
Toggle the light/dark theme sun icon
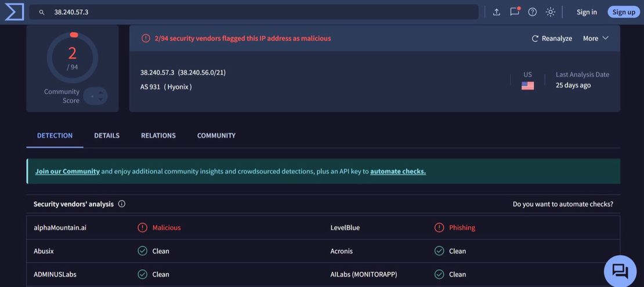pos(550,12)
